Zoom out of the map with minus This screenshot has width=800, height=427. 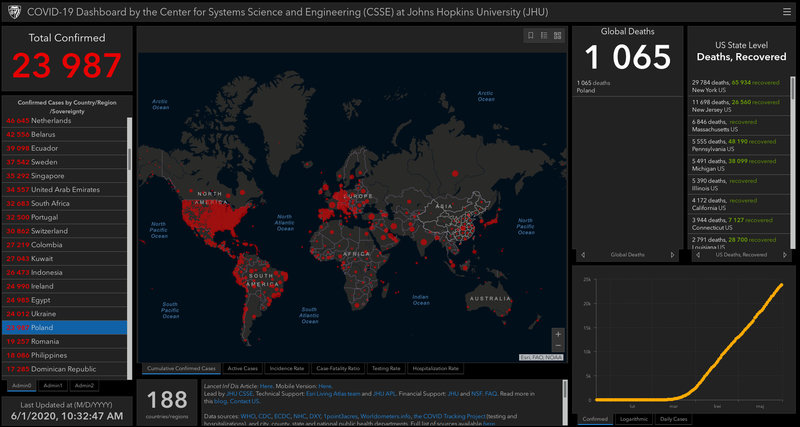pyautogui.click(x=558, y=346)
